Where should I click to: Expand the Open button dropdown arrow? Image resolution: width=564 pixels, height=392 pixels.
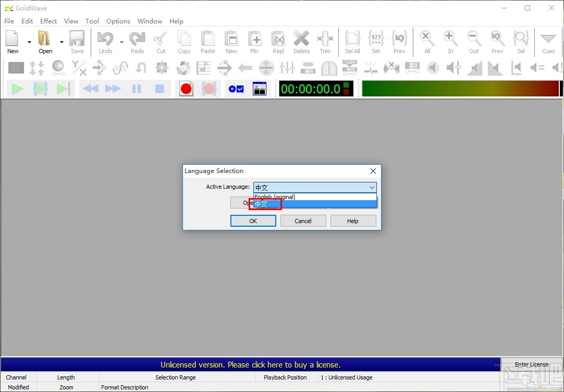[62, 42]
